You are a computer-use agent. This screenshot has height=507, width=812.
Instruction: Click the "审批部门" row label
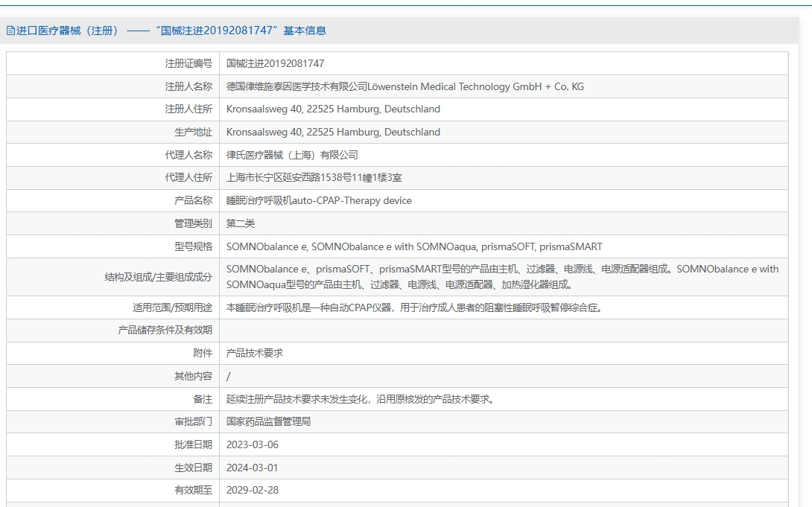193,421
